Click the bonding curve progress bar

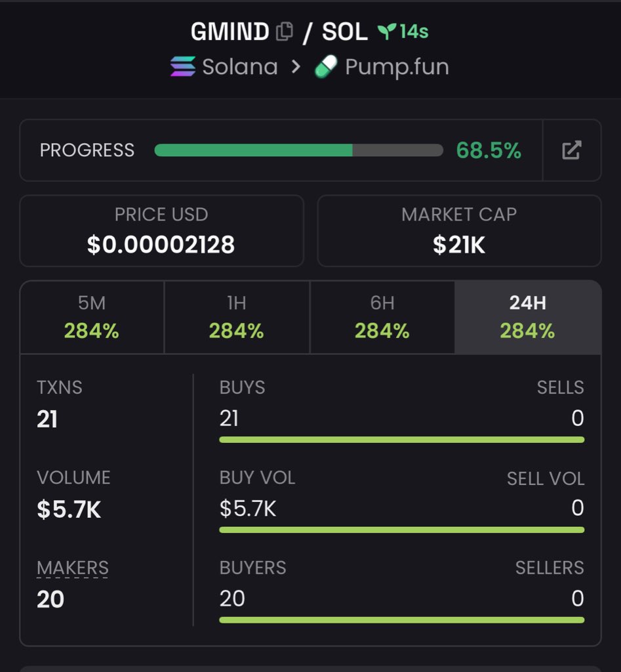pos(298,150)
